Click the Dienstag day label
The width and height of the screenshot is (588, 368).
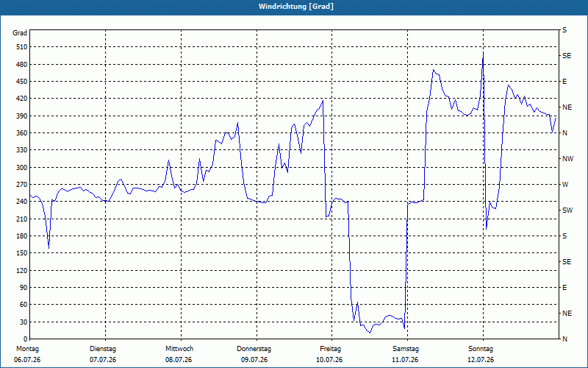103,349
